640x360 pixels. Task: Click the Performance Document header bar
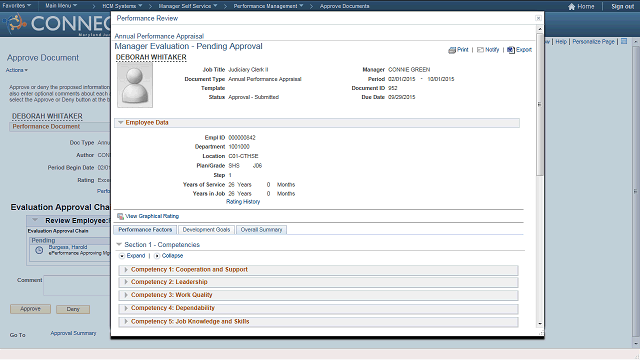point(60,127)
